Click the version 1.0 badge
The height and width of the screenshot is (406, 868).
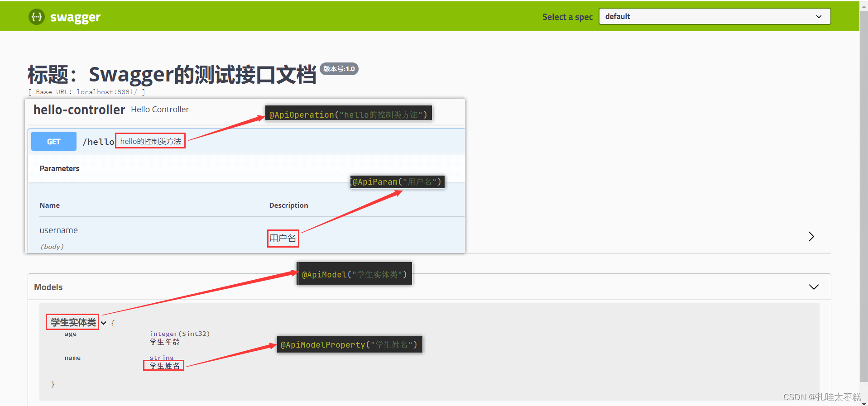pyautogui.click(x=339, y=69)
